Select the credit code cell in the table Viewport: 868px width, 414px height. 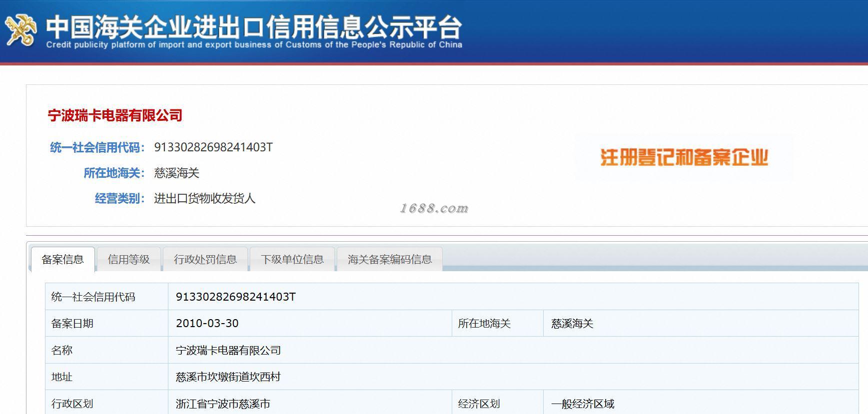[x=513, y=297]
